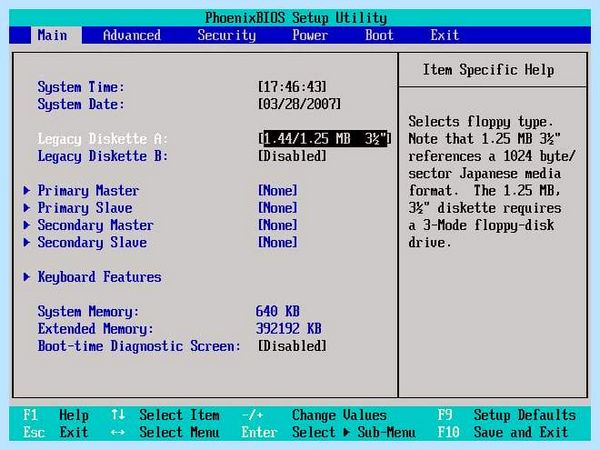Viewport: 600px width, 450px height.
Task: Click the Boot-time Diagnostic Screen label
Action: (139, 346)
